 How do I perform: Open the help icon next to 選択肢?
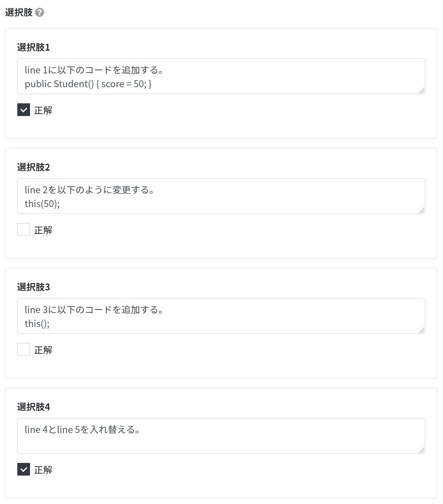coord(40,13)
